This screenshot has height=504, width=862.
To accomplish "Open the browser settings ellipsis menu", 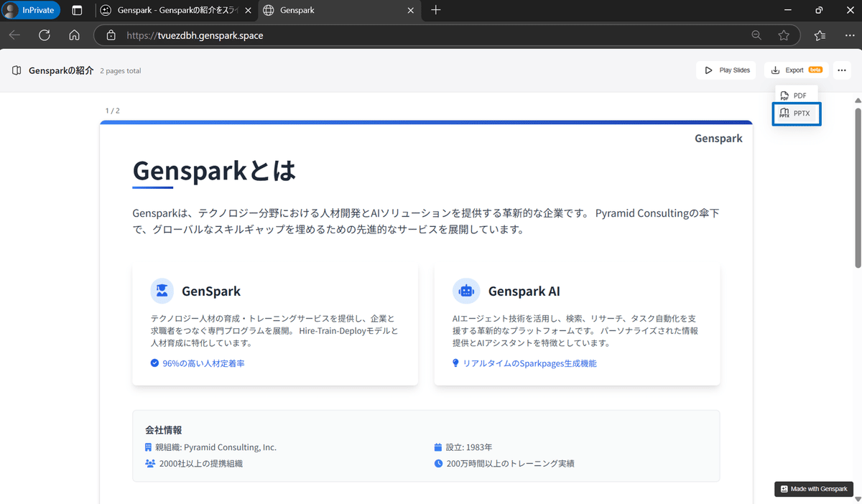I will 851,34.
